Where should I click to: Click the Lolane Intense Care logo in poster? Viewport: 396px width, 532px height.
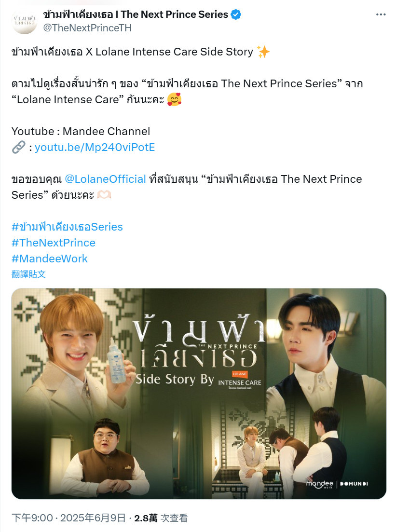click(240, 380)
